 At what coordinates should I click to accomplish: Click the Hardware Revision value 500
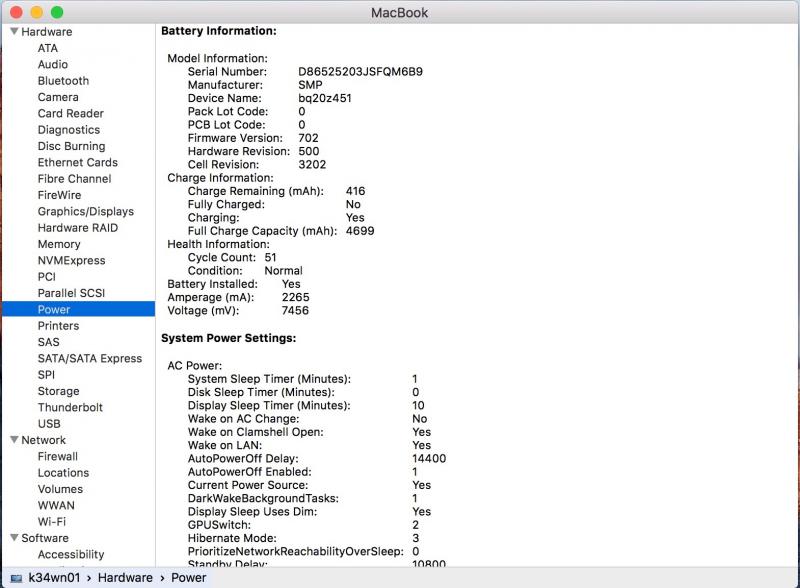pos(309,151)
